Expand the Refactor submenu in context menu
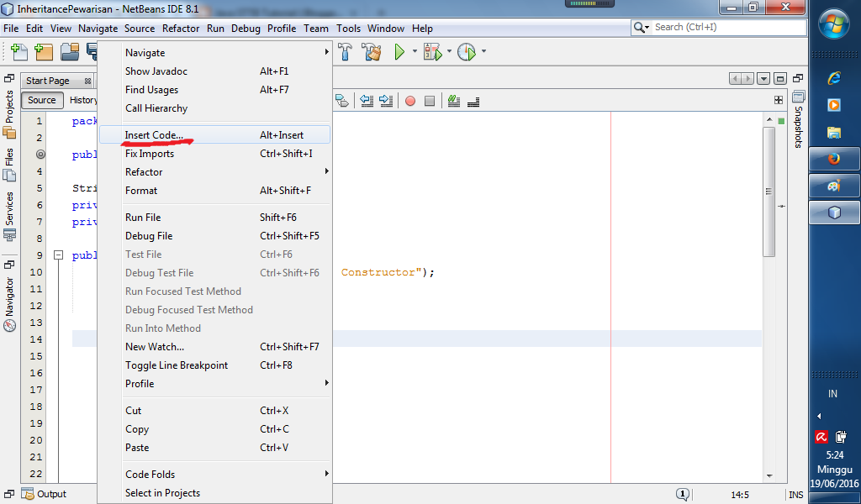Screen dimensions: 861x504 click(214, 171)
